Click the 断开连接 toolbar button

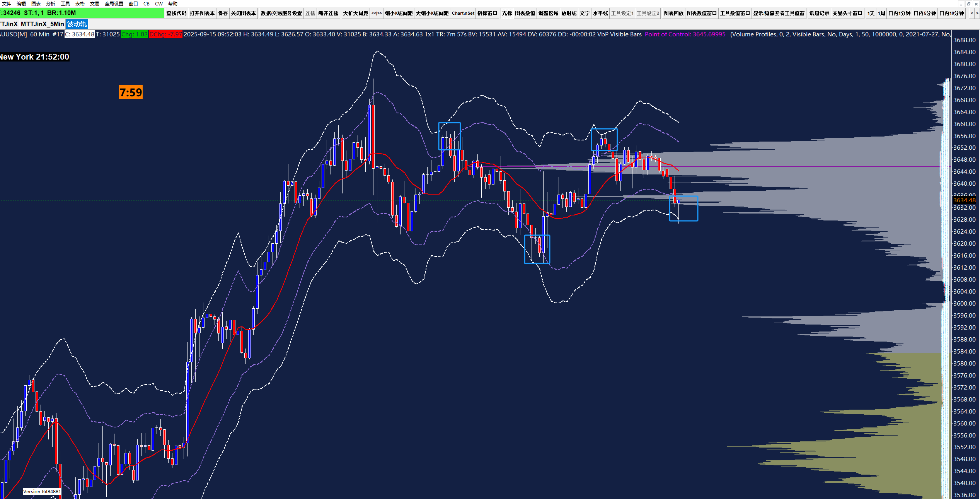tap(328, 13)
